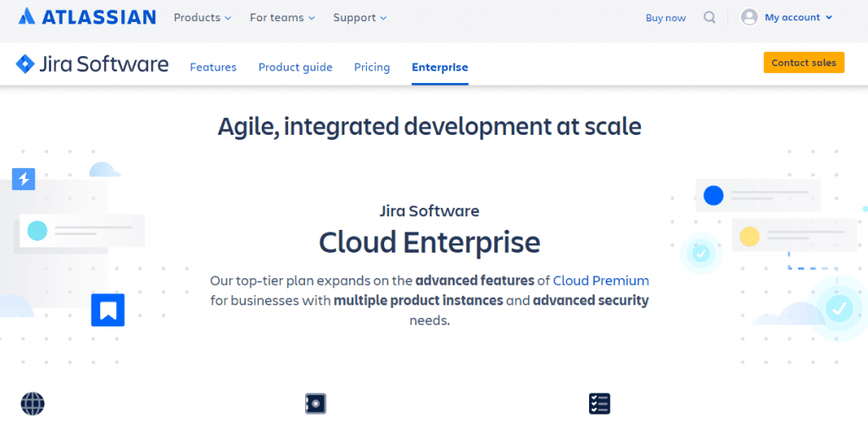Click the Buy now link
868x430 pixels.
(665, 18)
